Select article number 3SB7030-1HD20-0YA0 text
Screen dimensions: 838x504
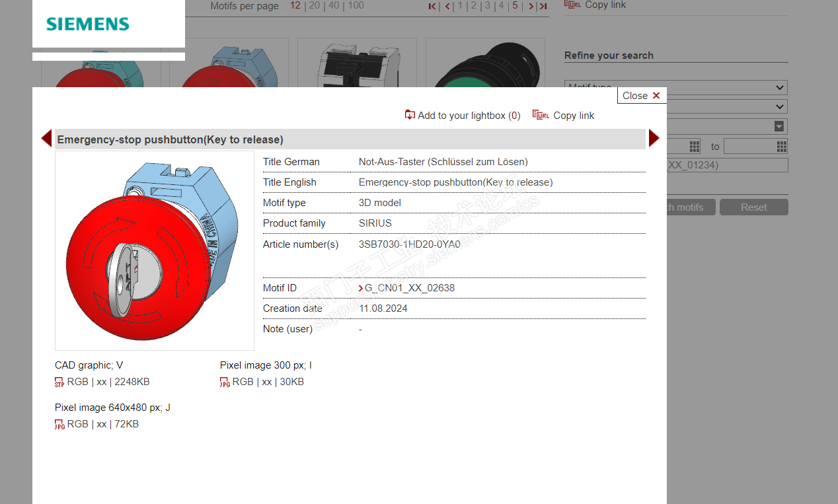point(409,244)
